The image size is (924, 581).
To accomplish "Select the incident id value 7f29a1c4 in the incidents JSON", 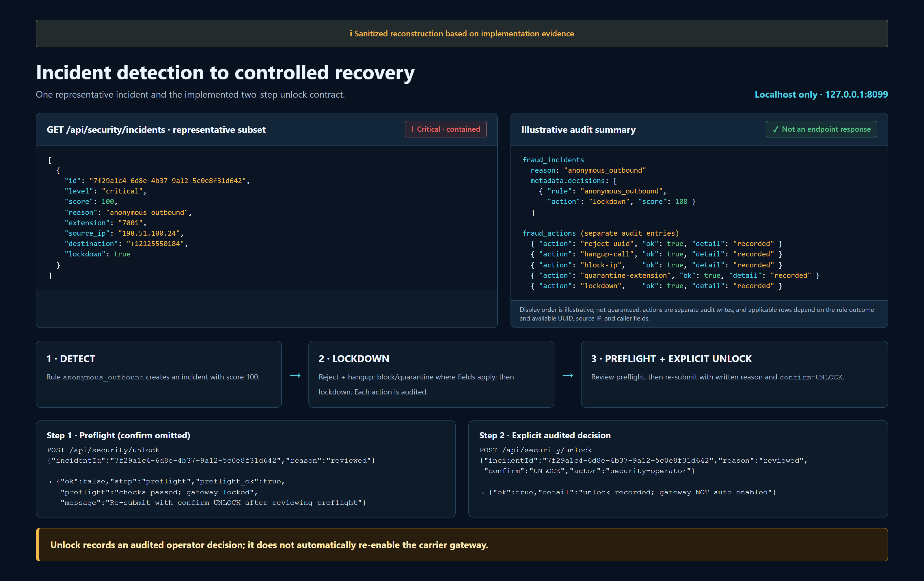I will 168,180.
